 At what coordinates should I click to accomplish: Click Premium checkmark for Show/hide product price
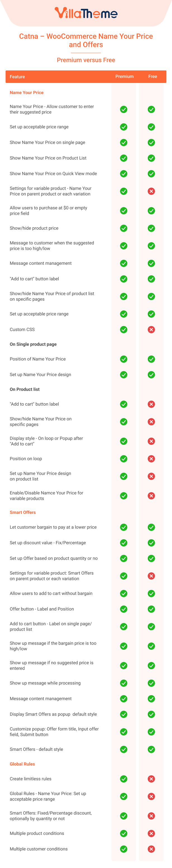(124, 228)
